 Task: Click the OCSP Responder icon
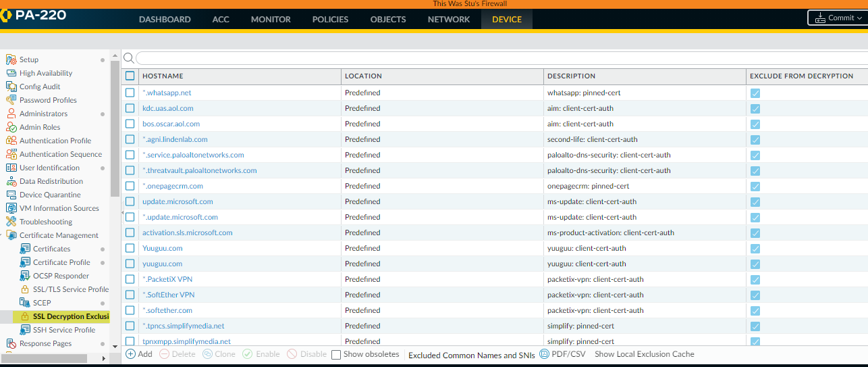[25, 276]
